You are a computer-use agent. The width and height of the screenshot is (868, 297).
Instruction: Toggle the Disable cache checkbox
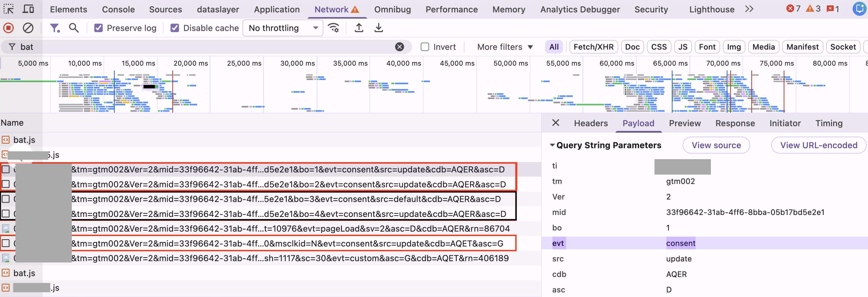[174, 28]
